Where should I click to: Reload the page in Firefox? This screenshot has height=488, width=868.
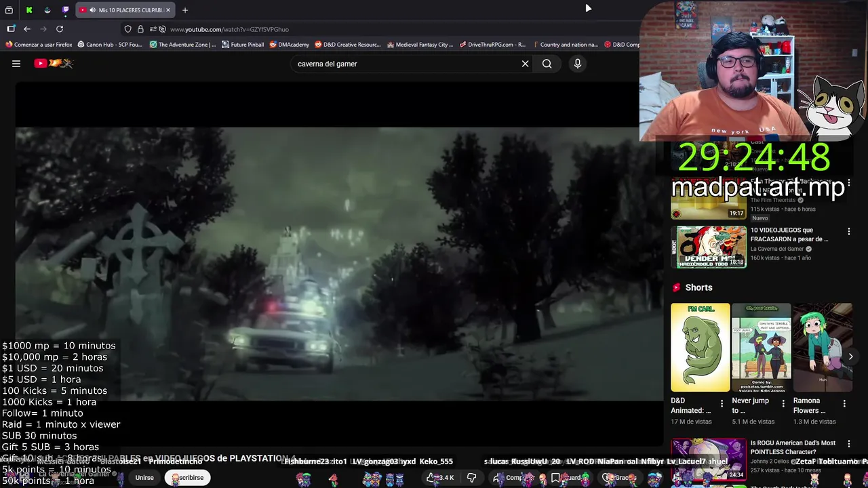tap(60, 29)
